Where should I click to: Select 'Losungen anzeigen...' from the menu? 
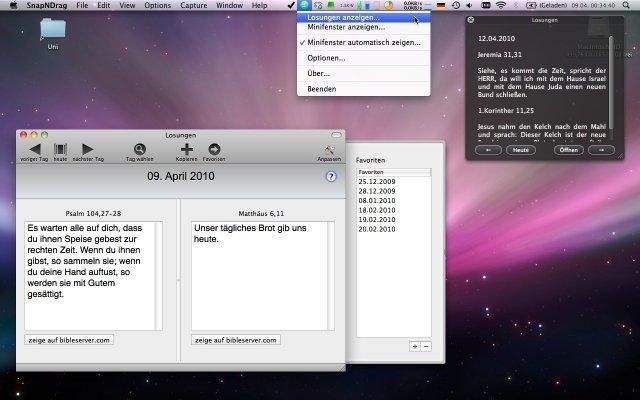(343, 17)
